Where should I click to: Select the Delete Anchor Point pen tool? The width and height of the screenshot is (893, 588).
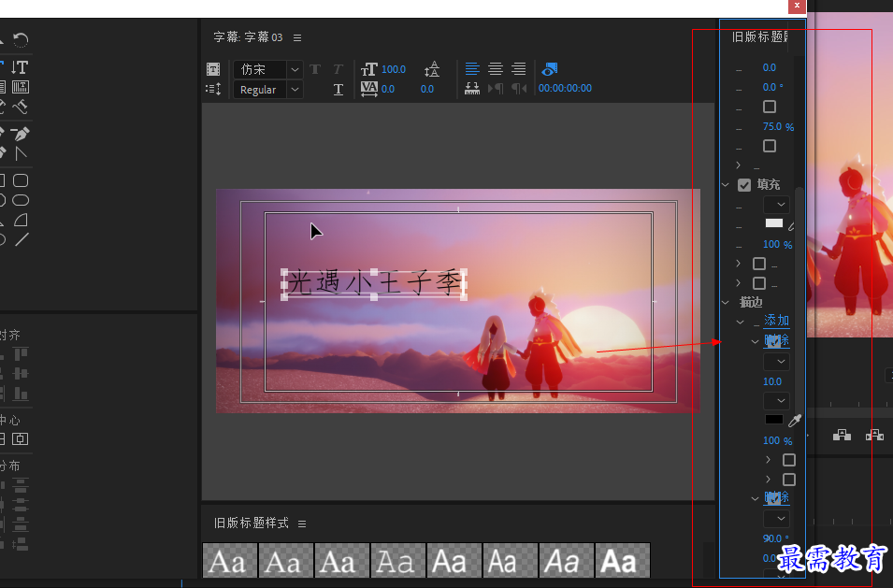pos(21,135)
